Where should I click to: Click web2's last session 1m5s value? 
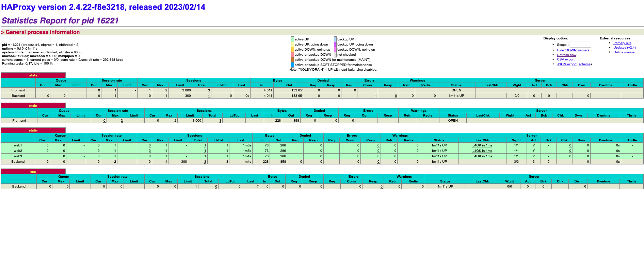pos(247,151)
